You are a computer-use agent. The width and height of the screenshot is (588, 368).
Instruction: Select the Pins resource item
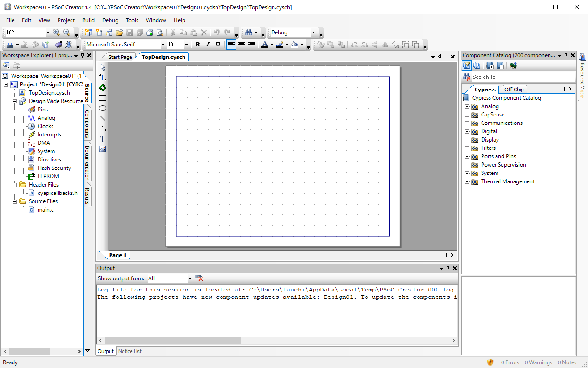43,110
